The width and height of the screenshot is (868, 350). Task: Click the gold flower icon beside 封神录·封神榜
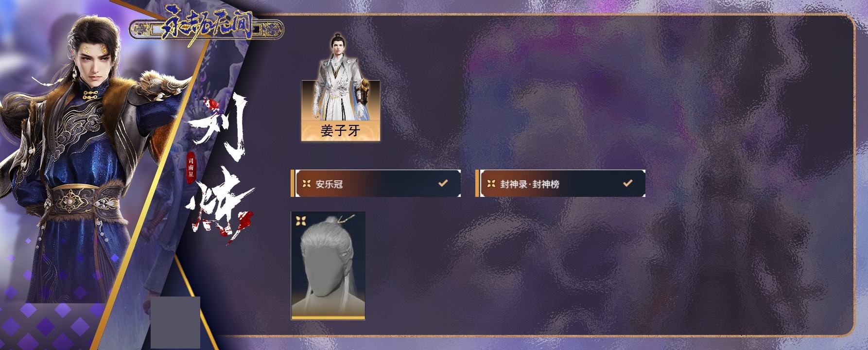click(491, 184)
